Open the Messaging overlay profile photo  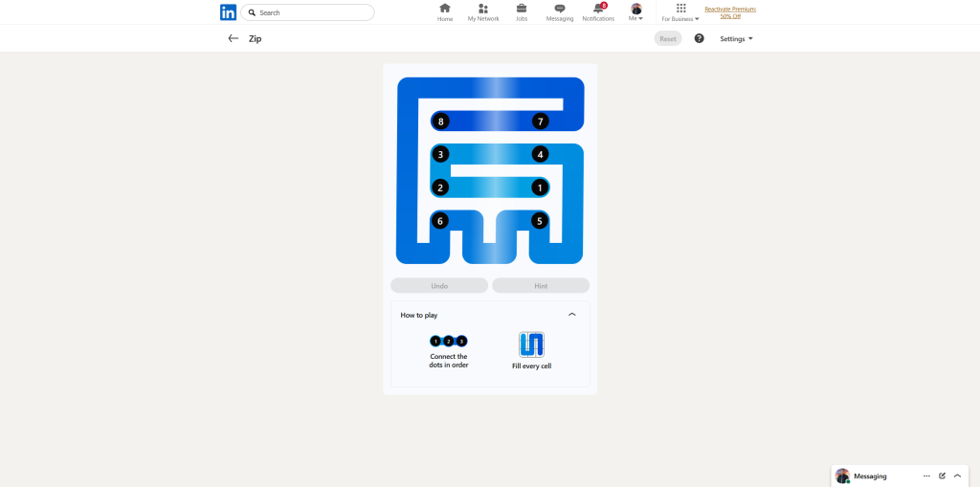[842, 476]
